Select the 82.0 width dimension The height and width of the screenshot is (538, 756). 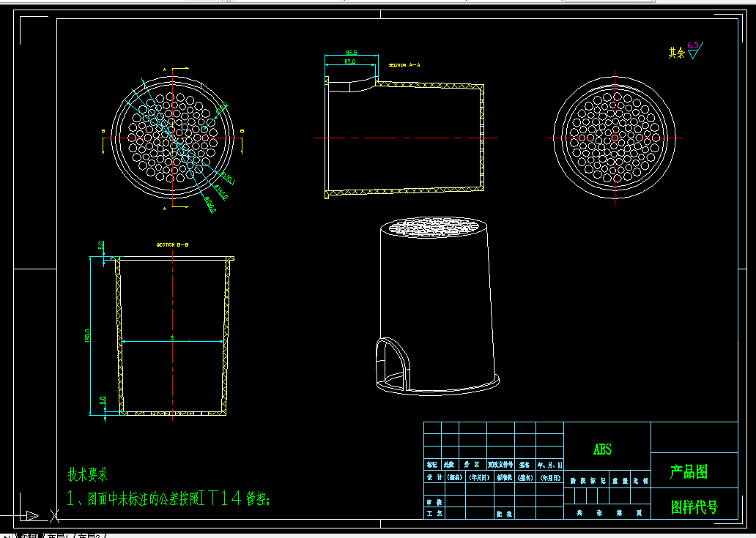(350, 61)
